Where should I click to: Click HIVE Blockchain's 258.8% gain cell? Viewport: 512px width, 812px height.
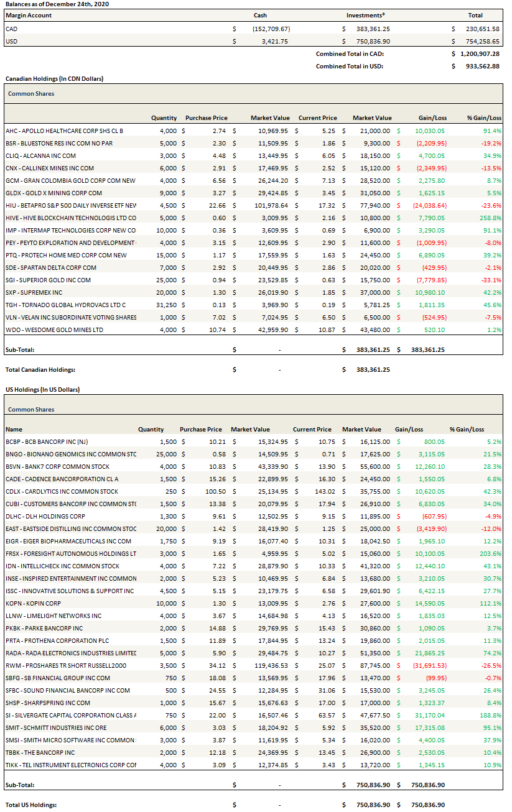click(x=489, y=218)
